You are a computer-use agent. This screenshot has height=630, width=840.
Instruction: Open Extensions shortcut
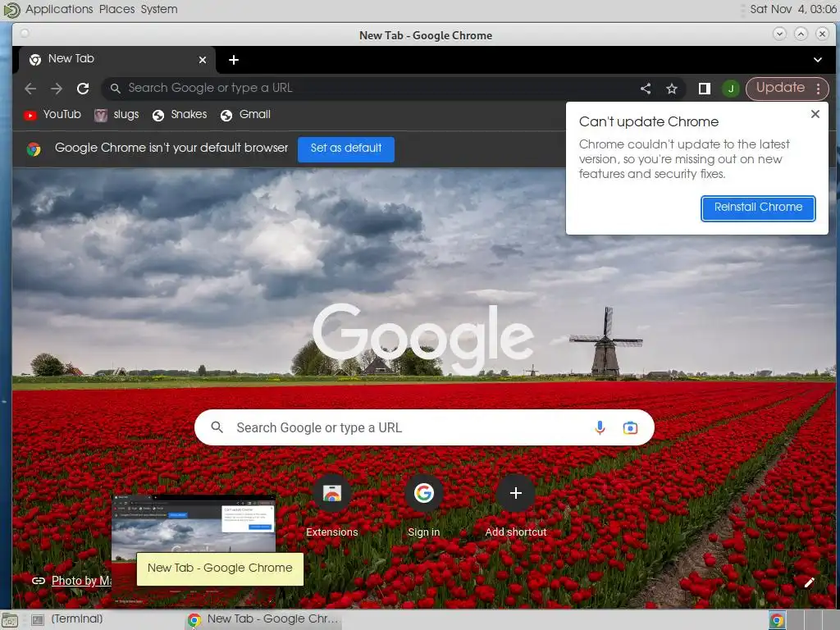332,505
